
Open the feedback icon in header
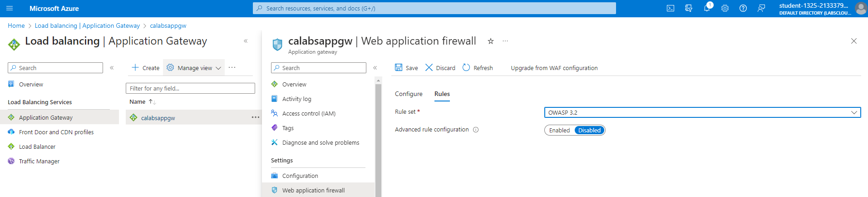coord(761,8)
